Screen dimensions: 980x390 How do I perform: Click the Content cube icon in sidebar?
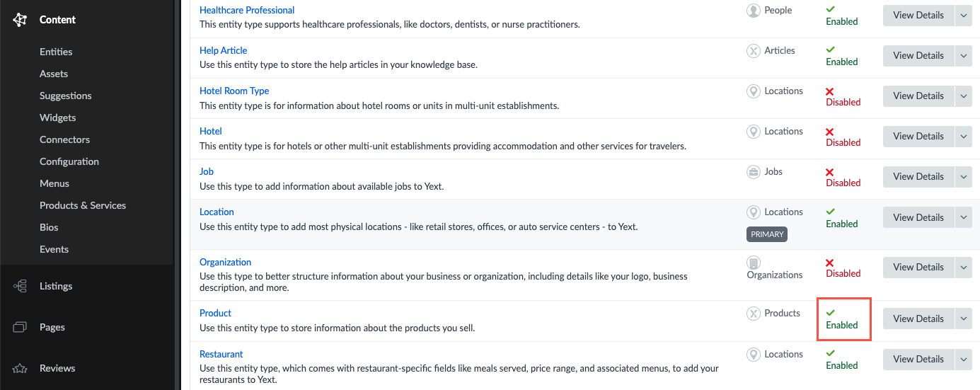[x=20, y=20]
